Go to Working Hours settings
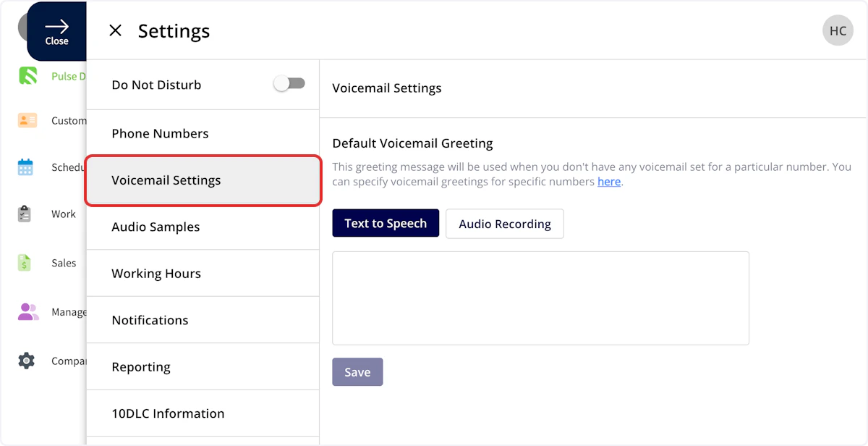 click(203, 274)
